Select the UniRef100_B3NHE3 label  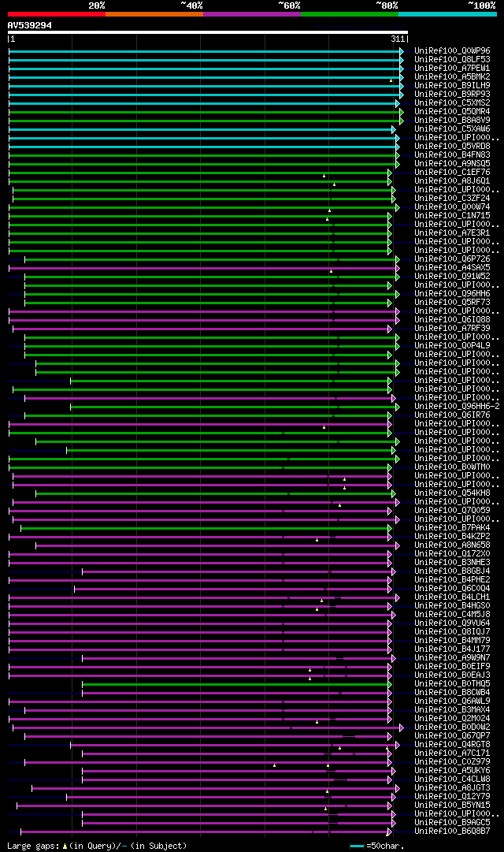452,563
